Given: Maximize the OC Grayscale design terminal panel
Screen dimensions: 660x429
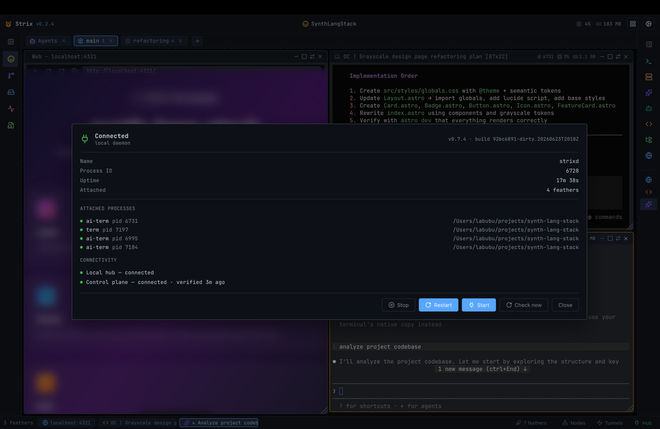Looking at the screenshot, I should [610, 56].
